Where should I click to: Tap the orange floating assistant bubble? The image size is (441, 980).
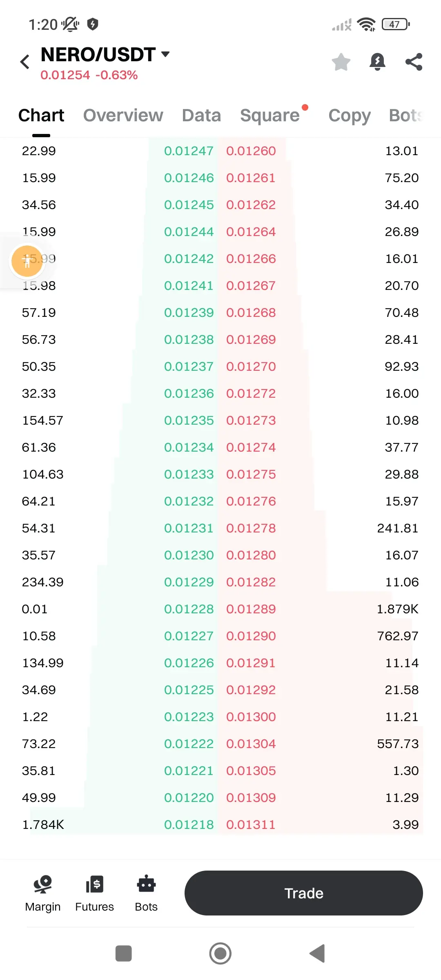[27, 261]
